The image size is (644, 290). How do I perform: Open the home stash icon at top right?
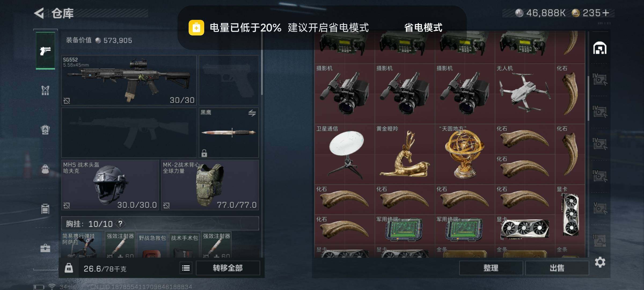[x=600, y=48]
